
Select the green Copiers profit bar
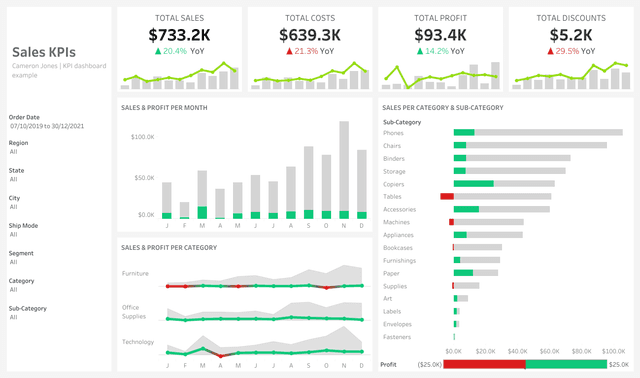click(473, 184)
